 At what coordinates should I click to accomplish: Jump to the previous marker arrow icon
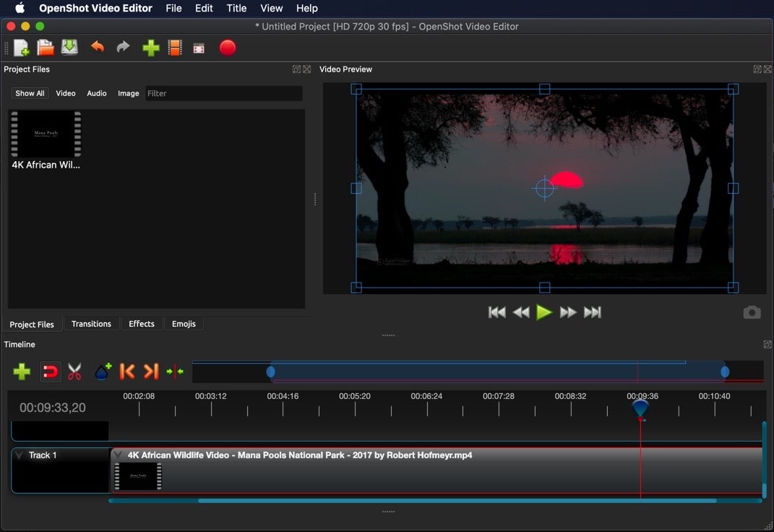[127, 372]
